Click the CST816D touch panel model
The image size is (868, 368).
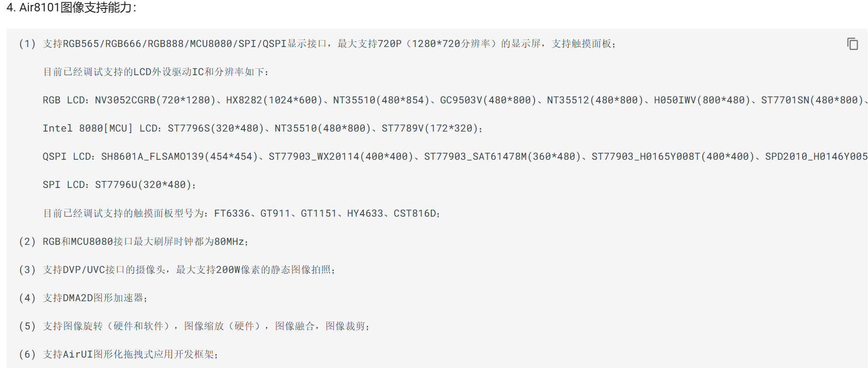pyautogui.click(x=415, y=214)
